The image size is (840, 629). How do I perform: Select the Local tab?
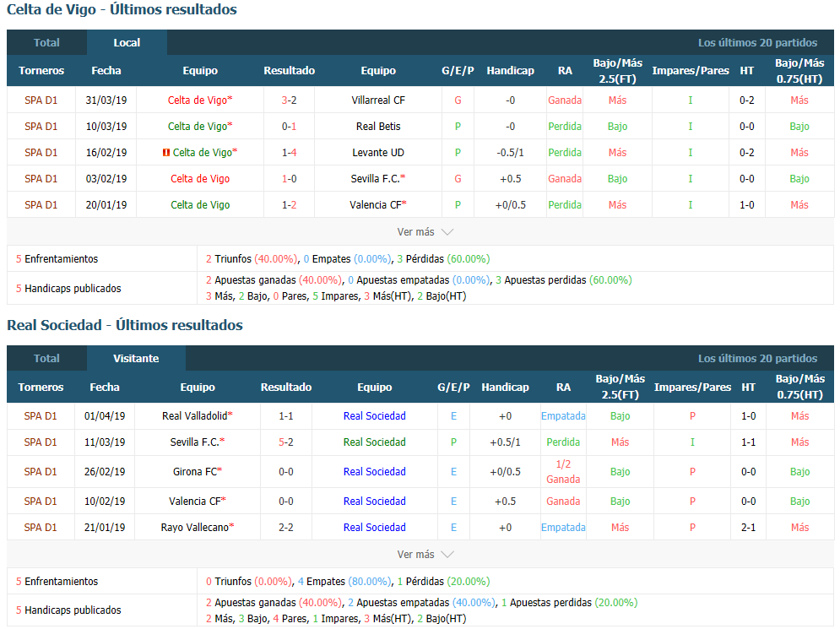point(127,43)
